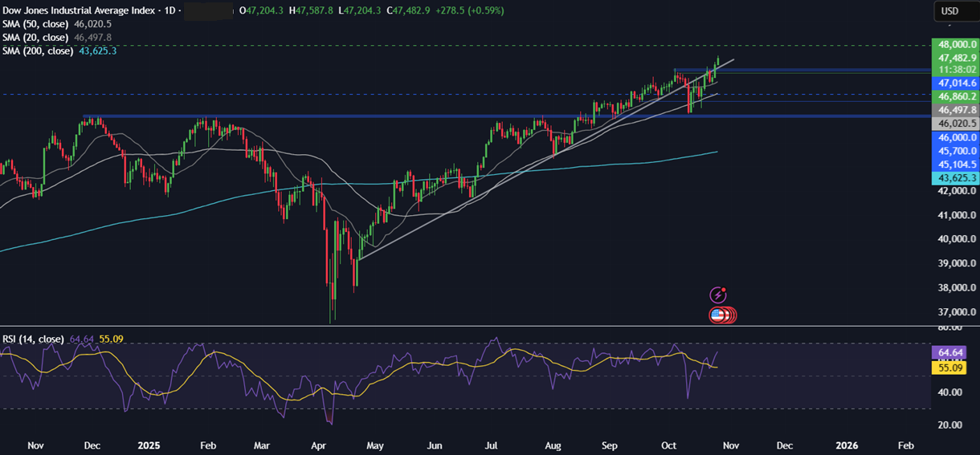Click the gray 46,497.8 SMA 20 price label
980x455 pixels.
coord(953,110)
